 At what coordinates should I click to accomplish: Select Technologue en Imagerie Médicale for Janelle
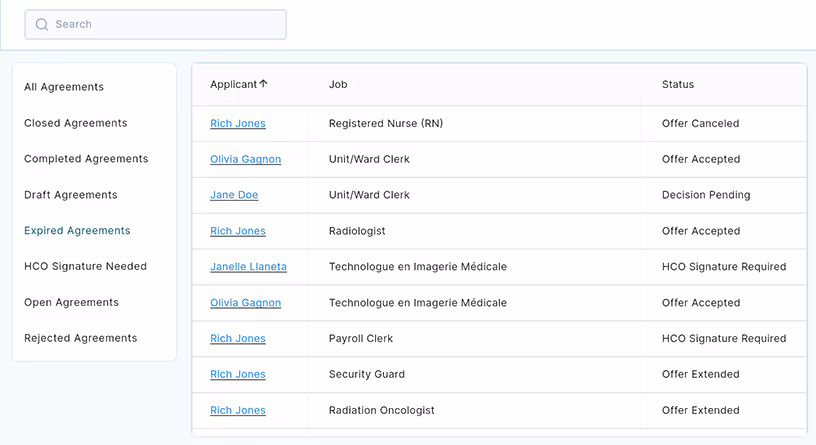tap(417, 266)
